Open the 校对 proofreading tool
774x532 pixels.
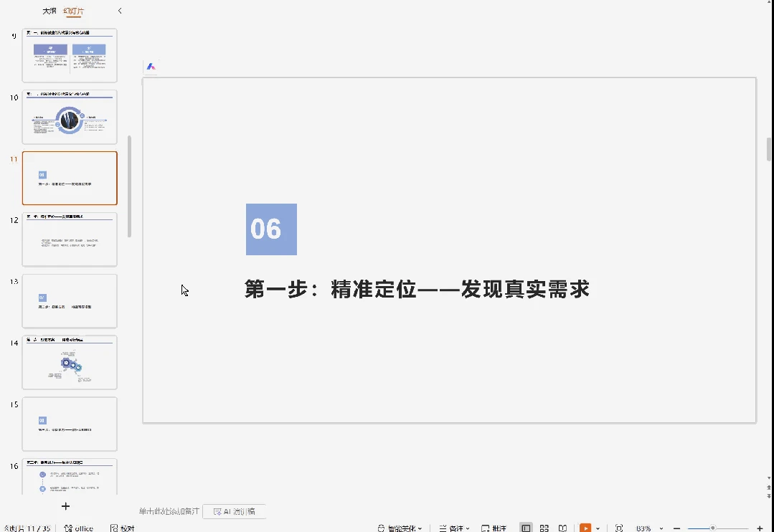click(123, 528)
